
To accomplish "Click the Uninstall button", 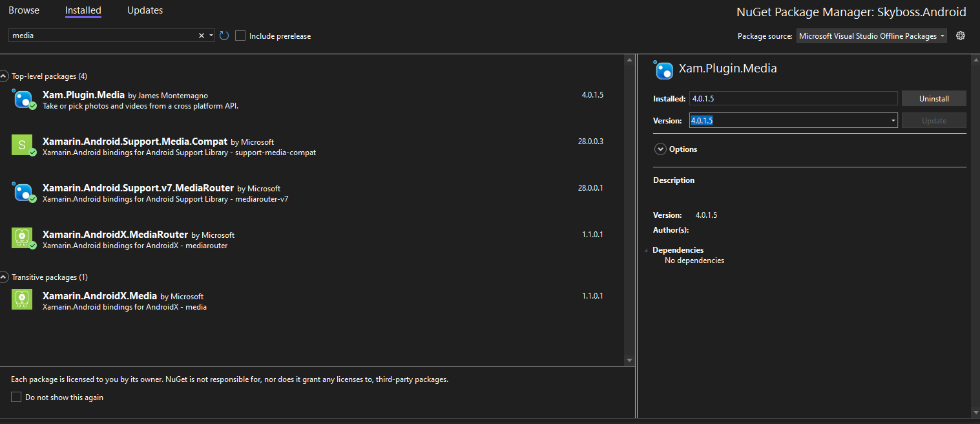I will click(x=934, y=99).
